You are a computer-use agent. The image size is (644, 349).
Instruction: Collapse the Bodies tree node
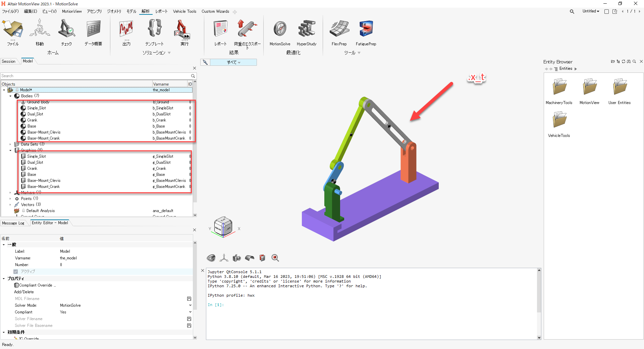pos(10,96)
